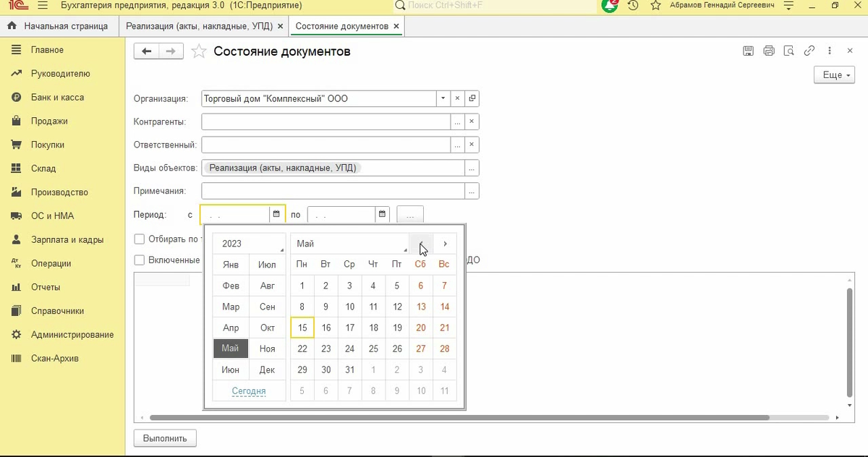The image size is (868, 457).
Task: Clear the Организация field with the X
Action: click(x=457, y=98)
